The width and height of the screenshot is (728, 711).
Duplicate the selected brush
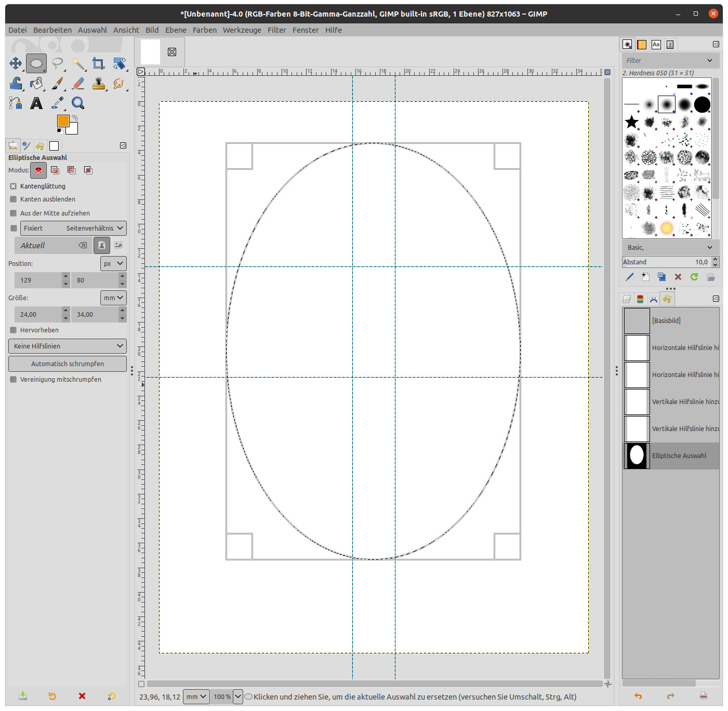tap(661, 277)
